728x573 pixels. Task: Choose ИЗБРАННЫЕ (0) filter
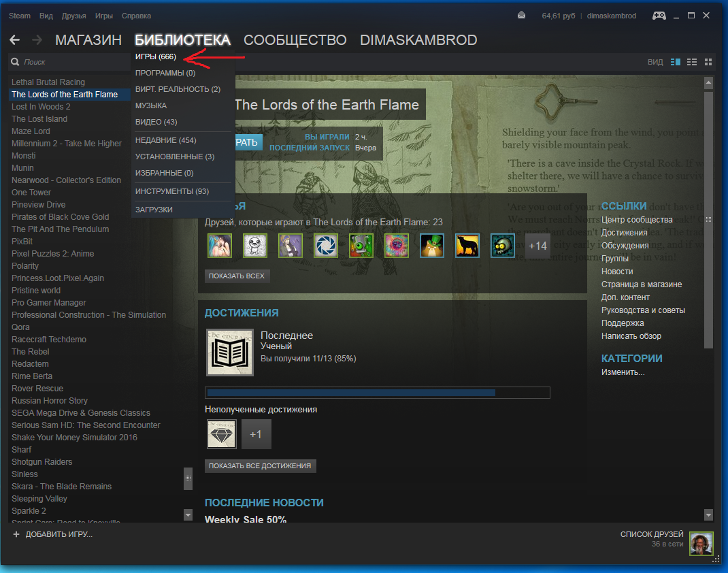point(165,173)
